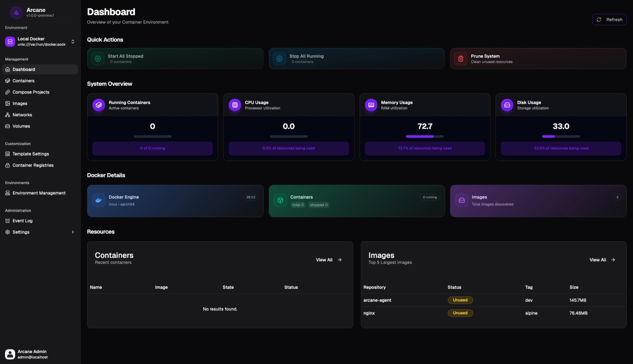This screenshot has height=364, width=633.
Task: Click the Start All Stopped action
Action: (175, 58)
